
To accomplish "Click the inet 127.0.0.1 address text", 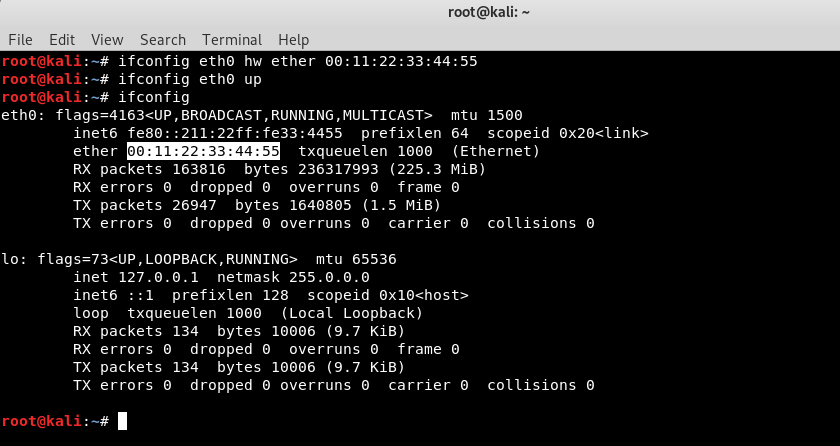I will [136, 277].
